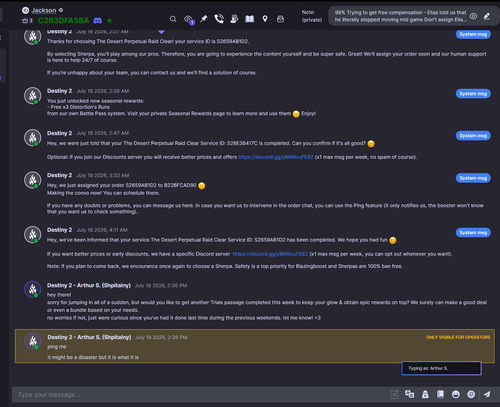Screen dimensions: 500x407
Task: Click the System msg badge on the 3:32 AM message
Action: pyautogui.click(x=473, y=178)
